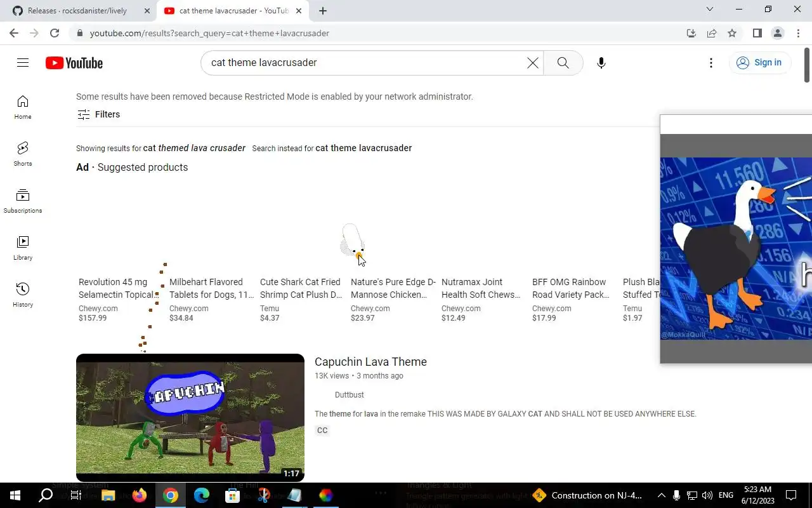Clear the search box with X icon

533,63
